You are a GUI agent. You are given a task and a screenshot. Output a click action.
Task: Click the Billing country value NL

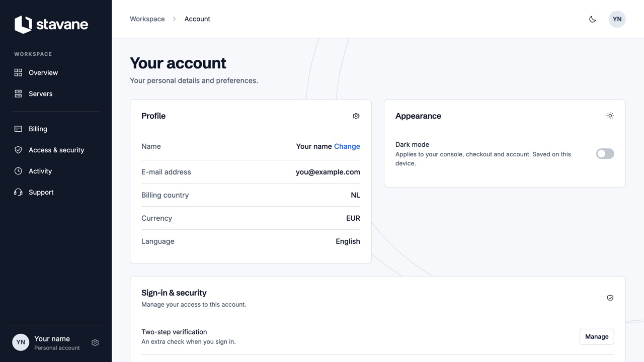tap(355, 195)
